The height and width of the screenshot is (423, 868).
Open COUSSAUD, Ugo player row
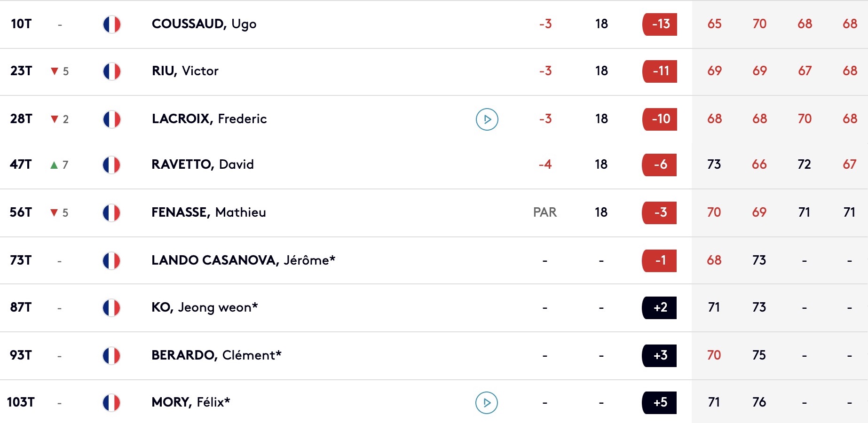pyautogui.click(x=204, y=24)
